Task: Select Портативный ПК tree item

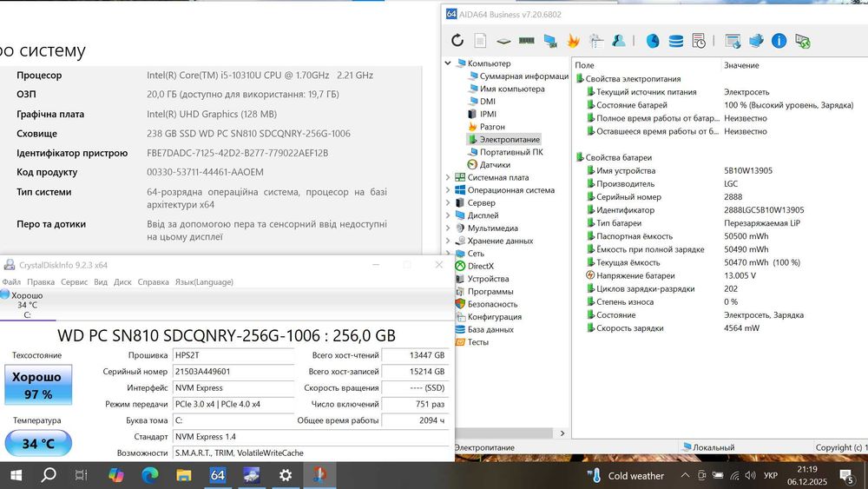Action: pyautogui.click(x=506, y=152)
